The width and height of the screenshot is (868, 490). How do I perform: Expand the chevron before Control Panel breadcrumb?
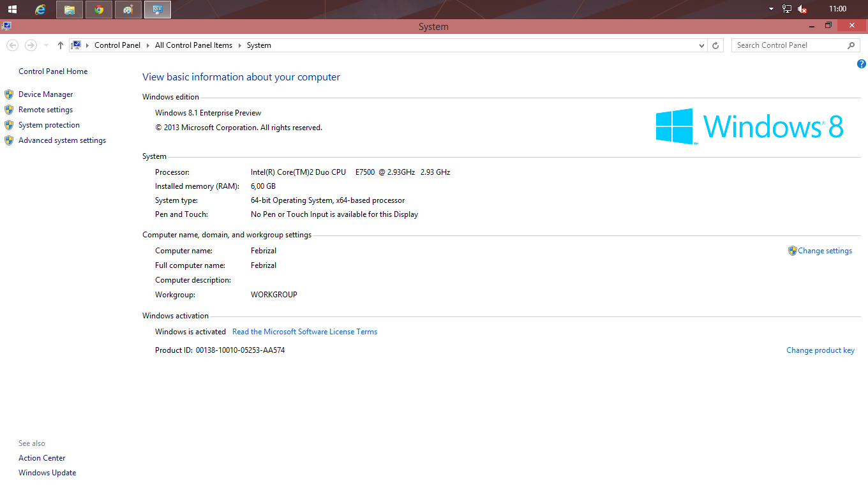click(87, 45)
